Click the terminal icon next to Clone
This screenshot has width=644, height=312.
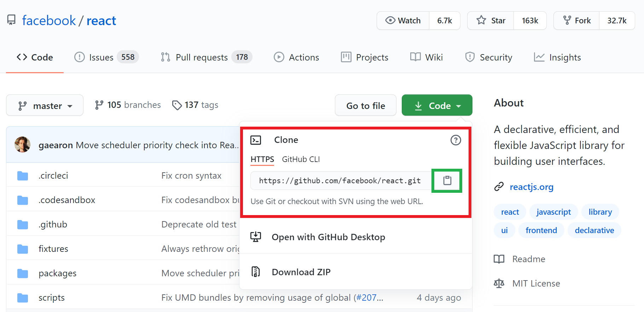click(x=256, y=140)
